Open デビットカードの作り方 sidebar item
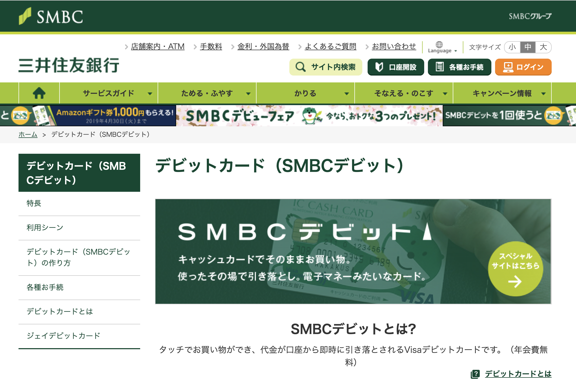Image resolution: width=576 pixels, height=392 pixels. (79, 258)
